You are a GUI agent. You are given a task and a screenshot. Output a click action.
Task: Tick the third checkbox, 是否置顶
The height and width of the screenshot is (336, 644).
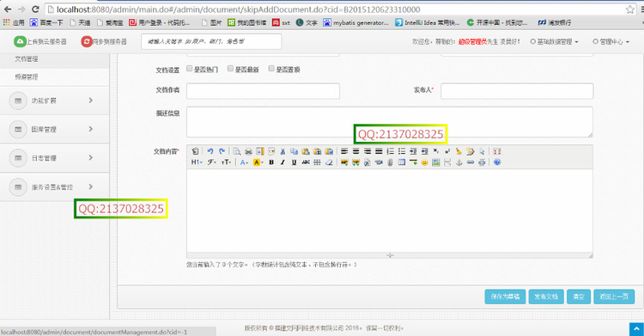click(271, 69)
